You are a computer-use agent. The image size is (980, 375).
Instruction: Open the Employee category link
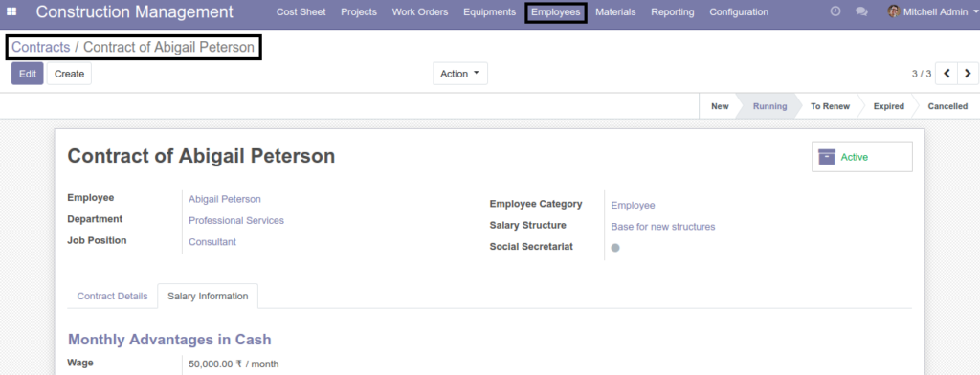[634, 206]
